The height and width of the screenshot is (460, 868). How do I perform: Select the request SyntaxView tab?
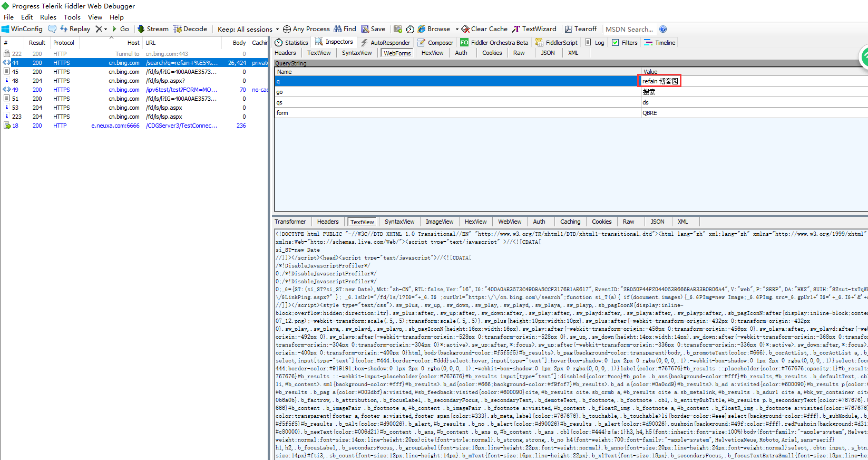pyautogui.click(x=357, y=53)
